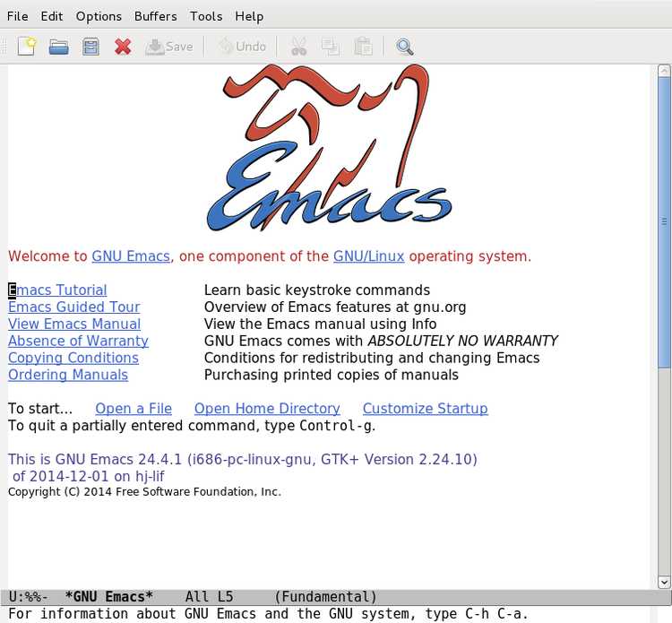The width and height of the screenshot is (672, 623).
Task: Click the Customize Startup link
Action: pyautogui.click(x=425, y=409)
